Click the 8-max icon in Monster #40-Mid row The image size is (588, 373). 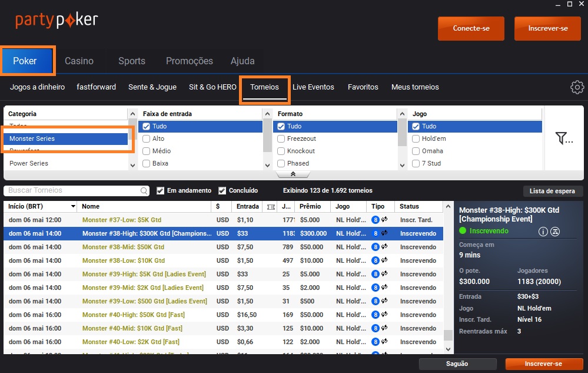[376, 328]
